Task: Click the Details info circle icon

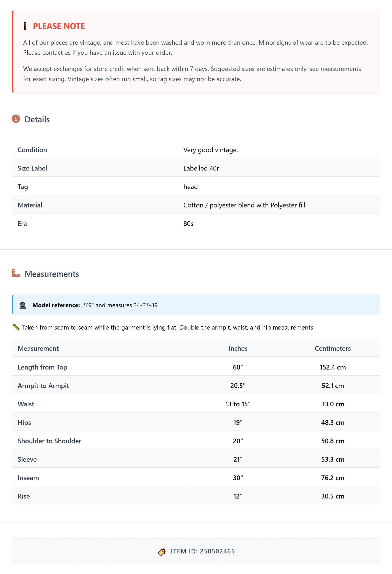Action: coord(16,119)
